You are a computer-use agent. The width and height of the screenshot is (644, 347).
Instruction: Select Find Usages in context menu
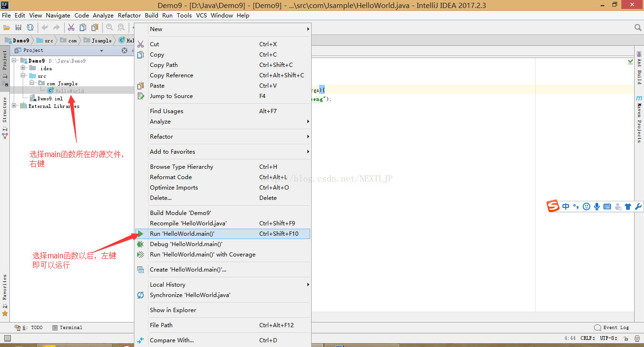click(223, 111)
